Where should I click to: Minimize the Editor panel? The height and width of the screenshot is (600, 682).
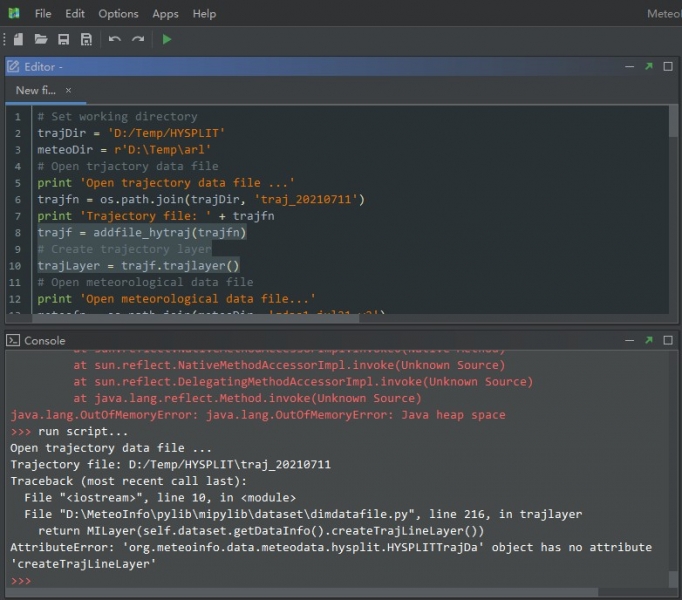click(629, 66)
